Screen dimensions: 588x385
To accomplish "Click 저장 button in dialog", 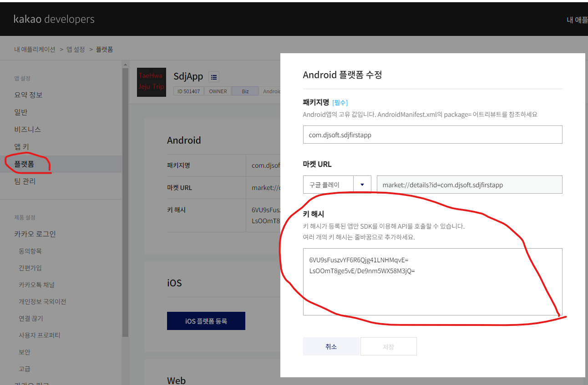I will [x=388, y=346].
